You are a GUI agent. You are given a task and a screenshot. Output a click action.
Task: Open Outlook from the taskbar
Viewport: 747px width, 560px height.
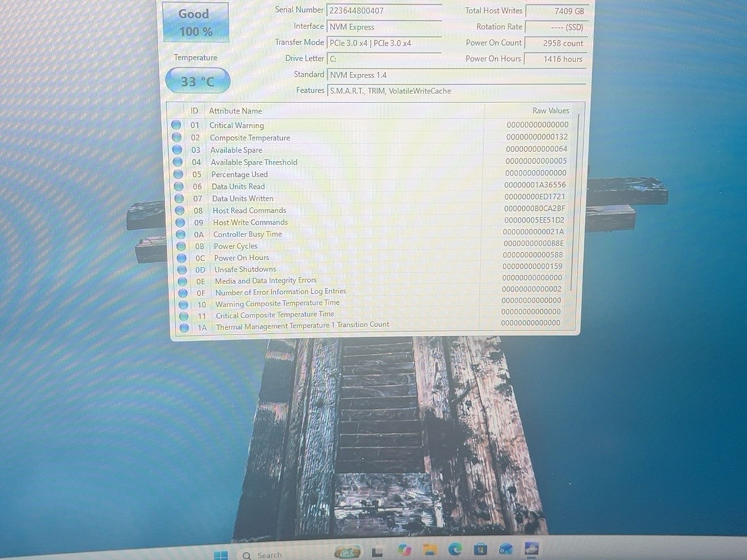pos(506,548)
